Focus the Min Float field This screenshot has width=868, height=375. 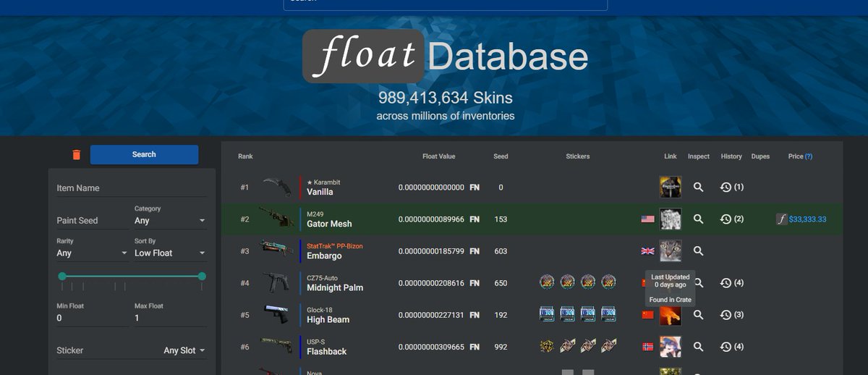point(93,318)
